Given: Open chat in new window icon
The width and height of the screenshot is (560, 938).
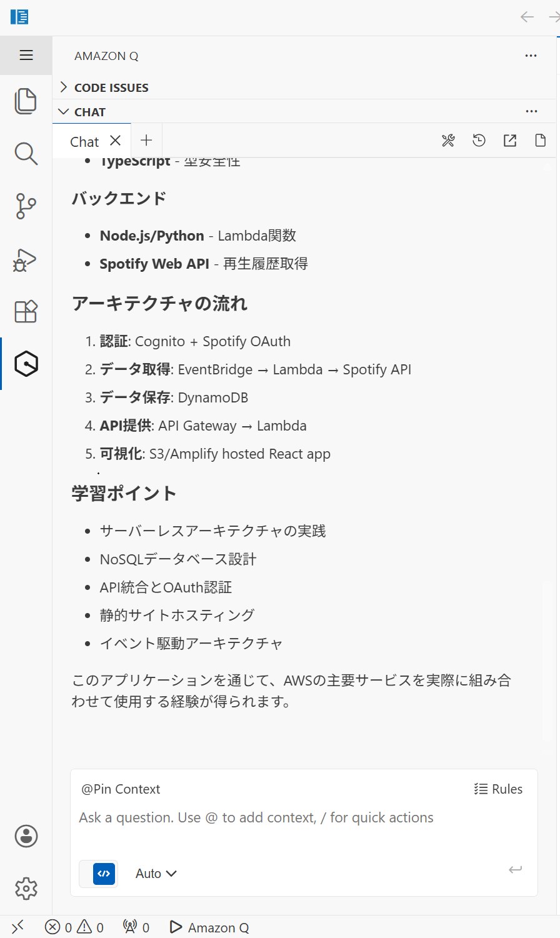Looking at the screenshot, I should pyautogui.click(x=510, y=141).
